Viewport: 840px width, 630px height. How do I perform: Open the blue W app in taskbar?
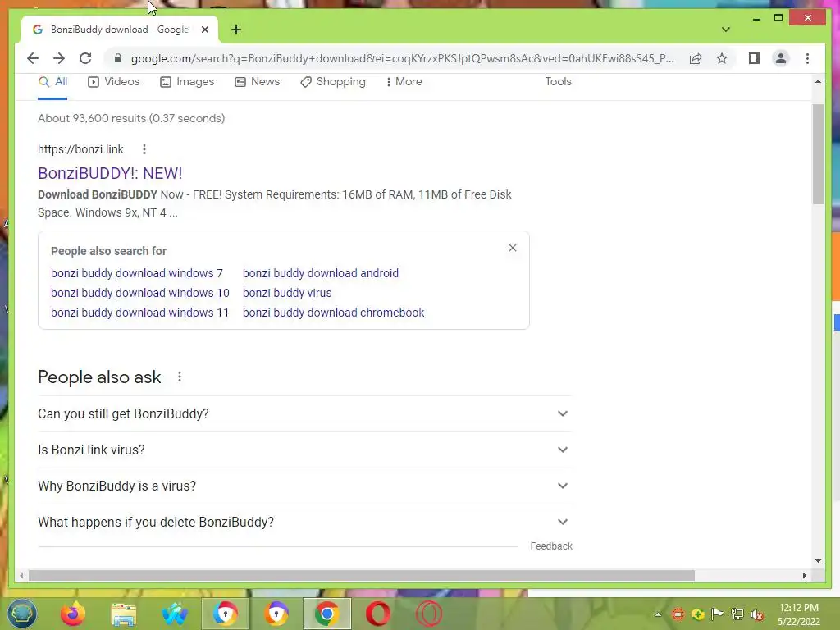(174, 614)
